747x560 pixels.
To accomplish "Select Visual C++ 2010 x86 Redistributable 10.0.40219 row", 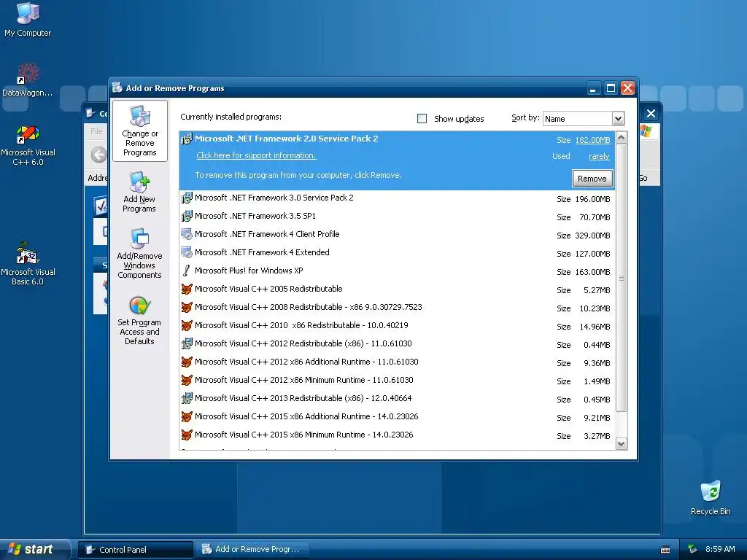I will (x=398, y=326).
